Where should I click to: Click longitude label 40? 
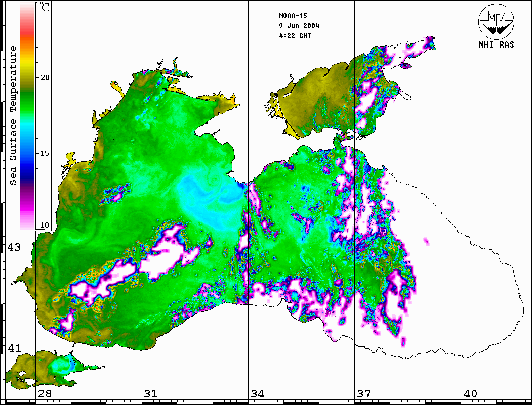pyautogui.click(x=470, y=394)
